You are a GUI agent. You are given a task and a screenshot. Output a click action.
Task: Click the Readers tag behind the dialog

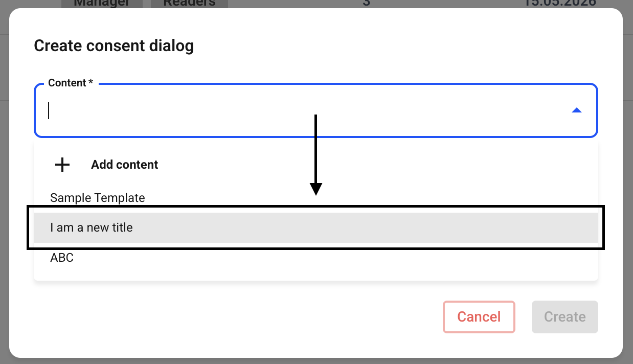point(189,3)
